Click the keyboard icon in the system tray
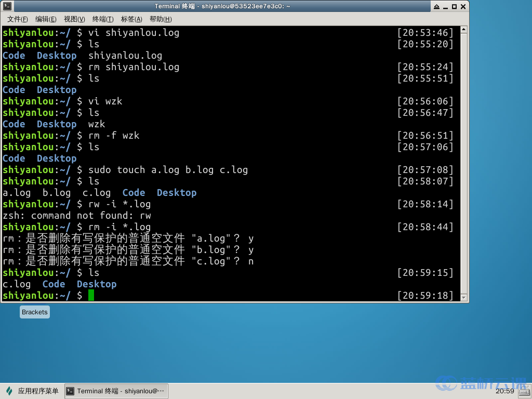The image size is (532, 399). pos(525,392)
